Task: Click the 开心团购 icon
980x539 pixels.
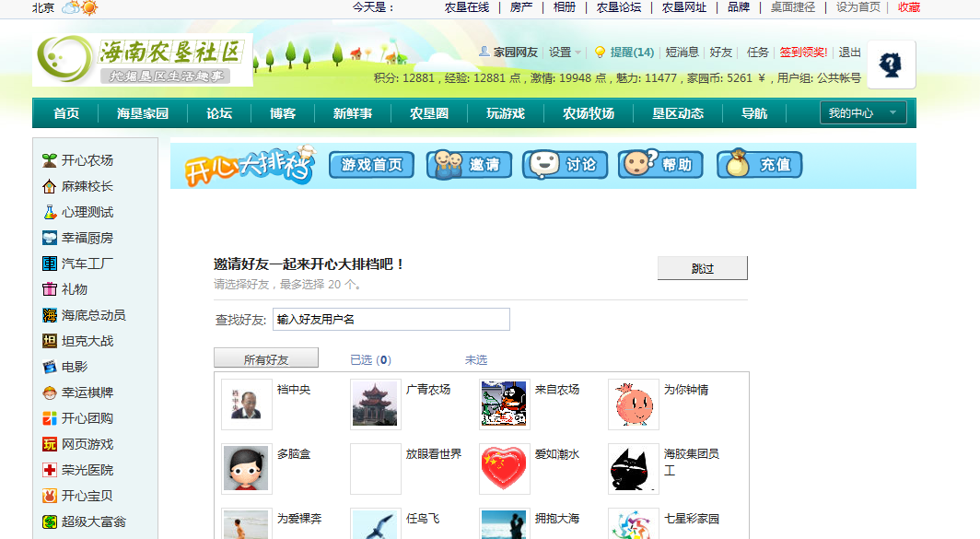Action: [50, 418]
